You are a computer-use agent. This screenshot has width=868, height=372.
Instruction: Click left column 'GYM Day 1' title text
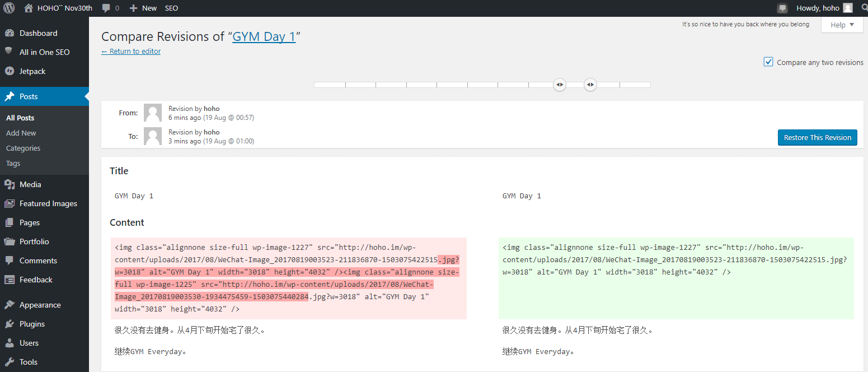tap(134, 196)
